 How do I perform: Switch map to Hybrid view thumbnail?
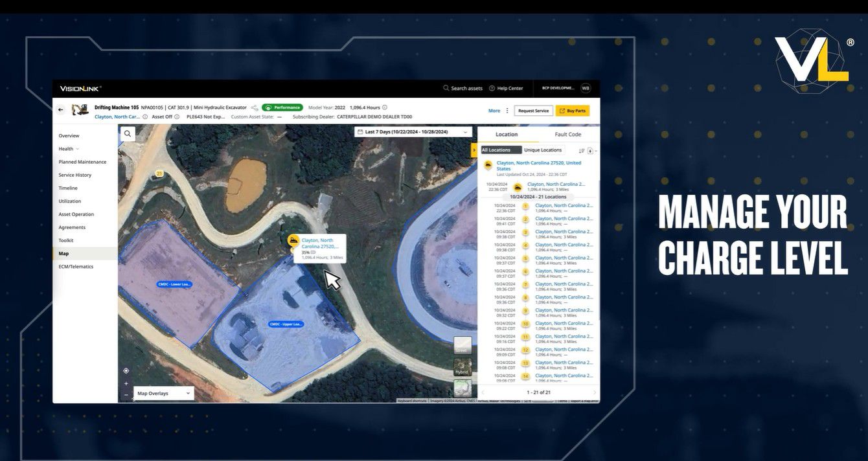coord(463,367)
